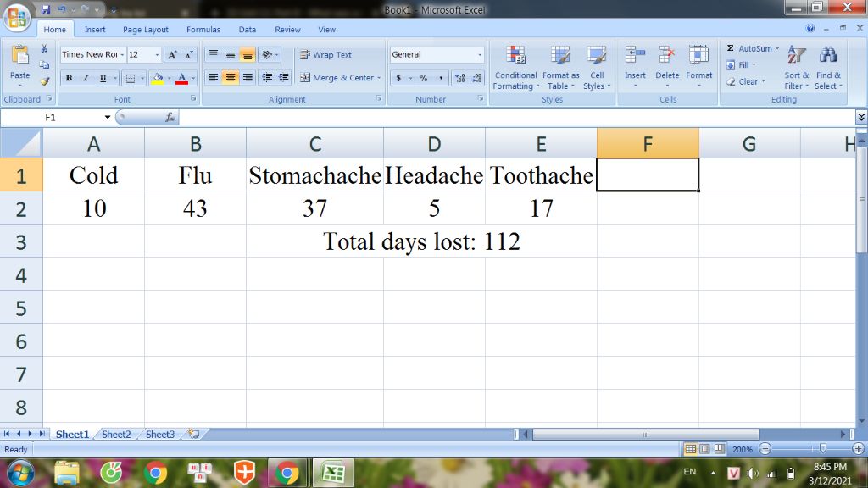Click the Increase Font Size icon
The width and height of the screenshot is (868, 488).
(x=172, y=54)
